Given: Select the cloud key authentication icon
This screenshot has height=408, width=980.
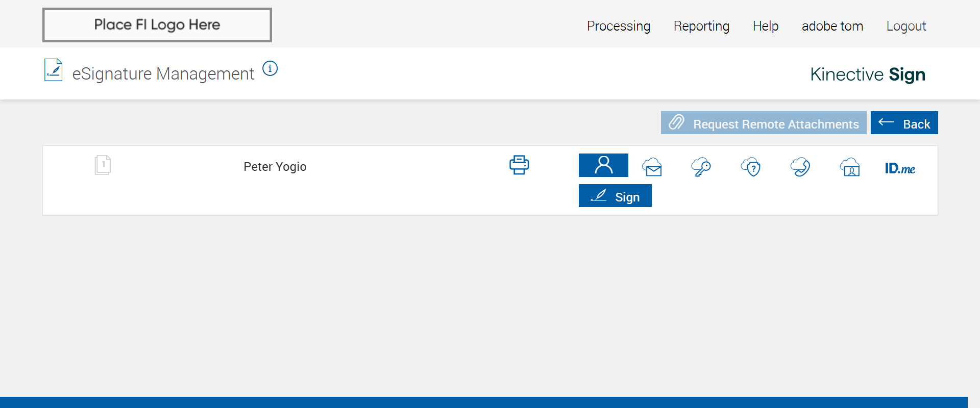Looking at the screenshot, I should tap(701, 167).
